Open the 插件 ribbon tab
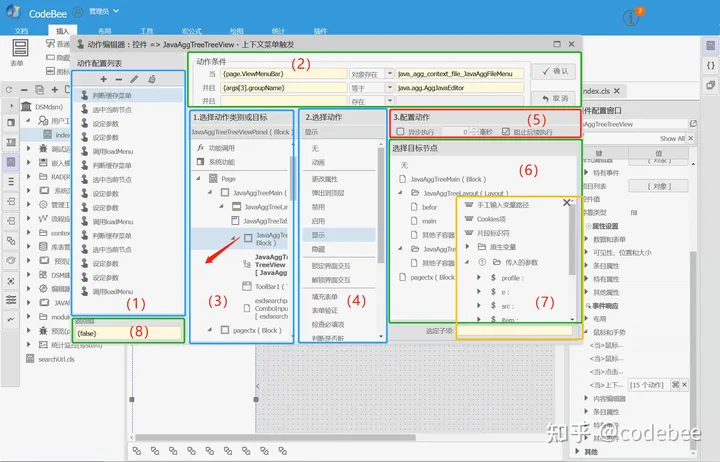The height and width of the screenshot is (462, 720). [x=320, y=31]
